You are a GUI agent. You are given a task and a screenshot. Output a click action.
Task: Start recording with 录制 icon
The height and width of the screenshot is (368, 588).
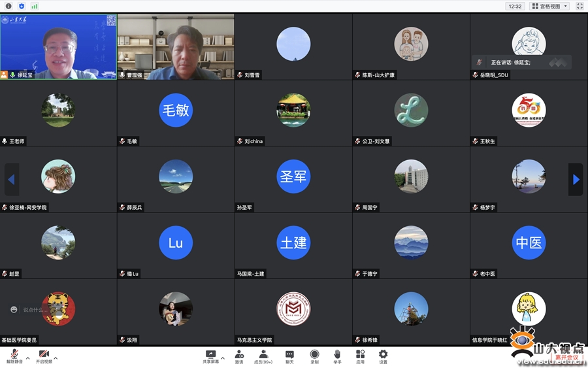click(x=314, y=355)
